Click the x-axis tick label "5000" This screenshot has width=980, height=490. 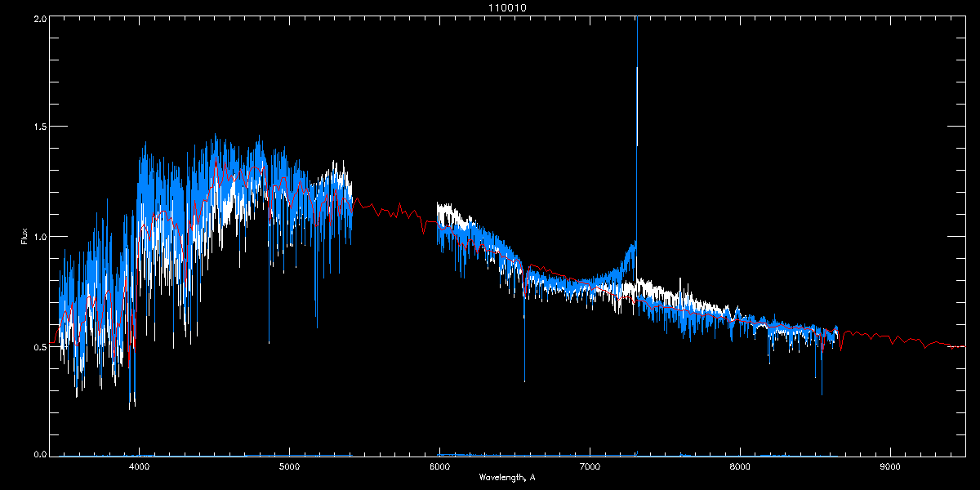(x=289, y=467)
